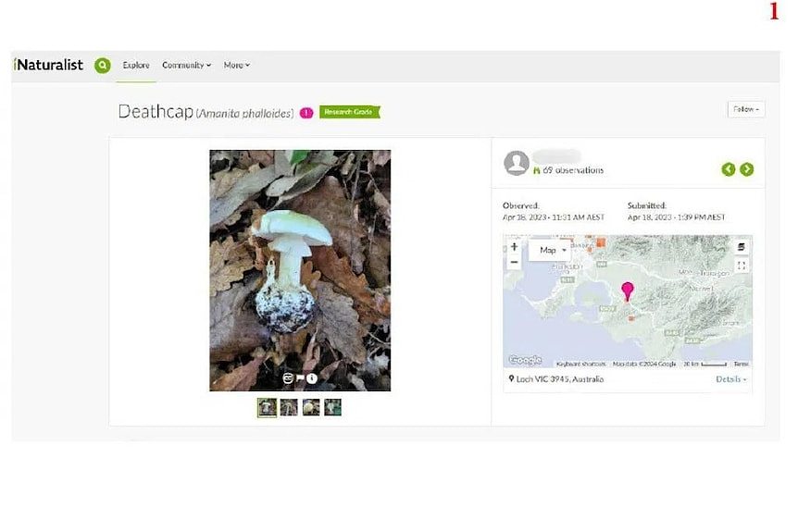
Task: Open Keyboard shortcuts on the map
Action: click(x=580, y=364)
